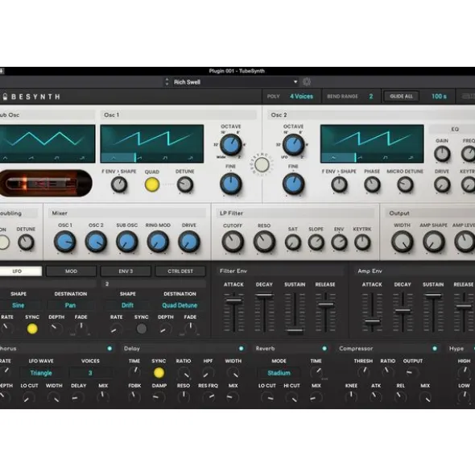
Task: Switch to the CTRL DEST tab
Action: pyautogui.click(x=180, y=271)
